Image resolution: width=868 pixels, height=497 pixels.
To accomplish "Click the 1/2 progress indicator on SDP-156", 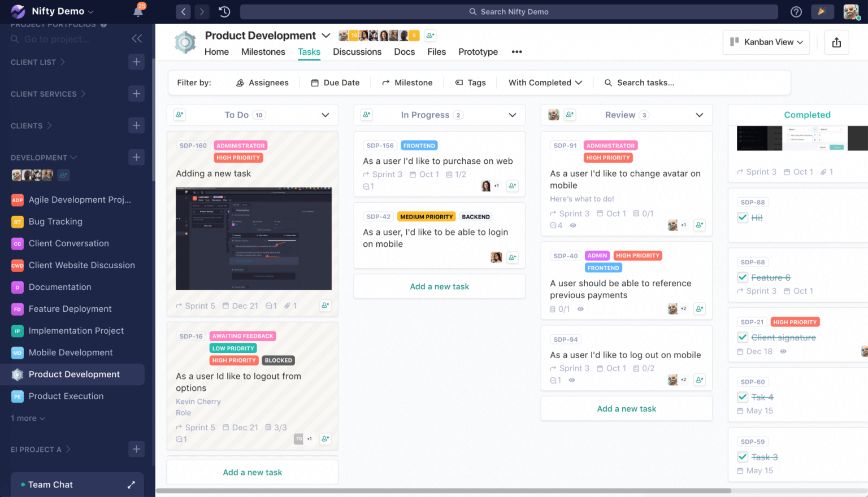I will coord(455,174).
